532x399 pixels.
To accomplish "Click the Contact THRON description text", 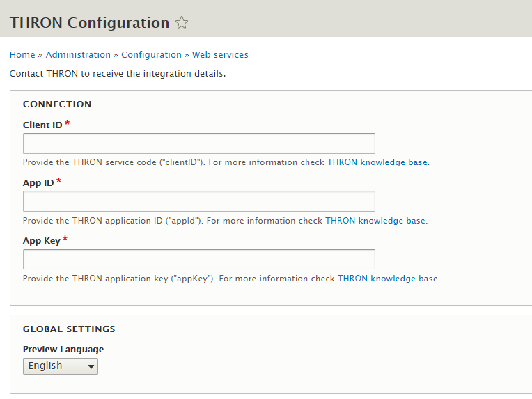I will coord(118,74).
